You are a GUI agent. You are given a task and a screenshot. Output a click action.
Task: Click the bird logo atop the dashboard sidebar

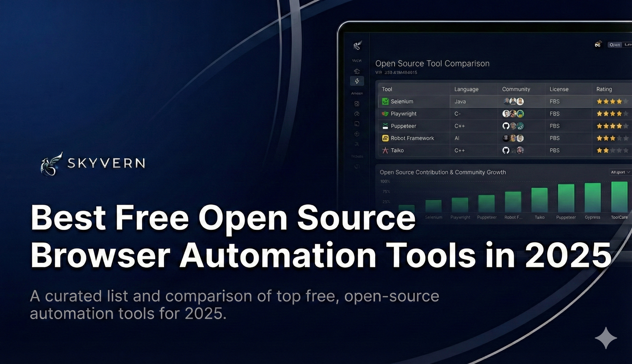[x=357, y=46]
